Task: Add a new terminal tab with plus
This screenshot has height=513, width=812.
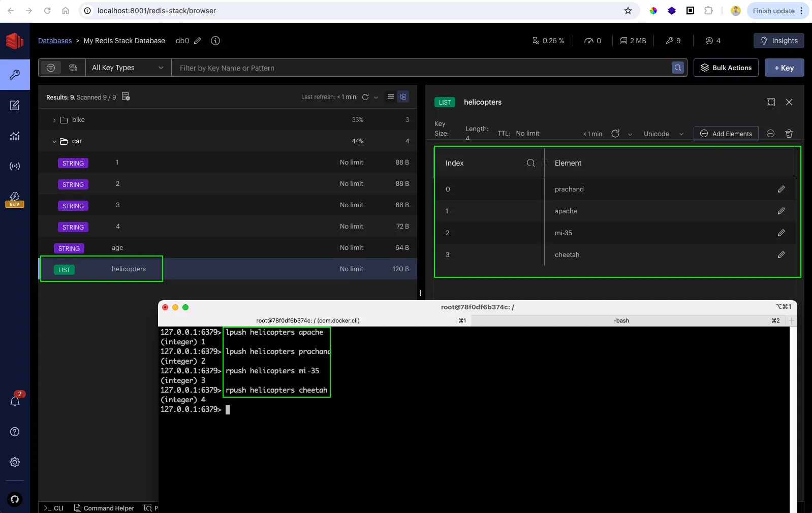Action: [x=791, y=320]
